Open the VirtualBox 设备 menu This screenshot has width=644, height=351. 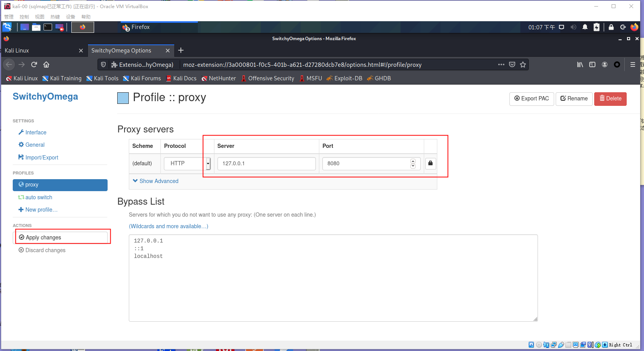[71, 17]
